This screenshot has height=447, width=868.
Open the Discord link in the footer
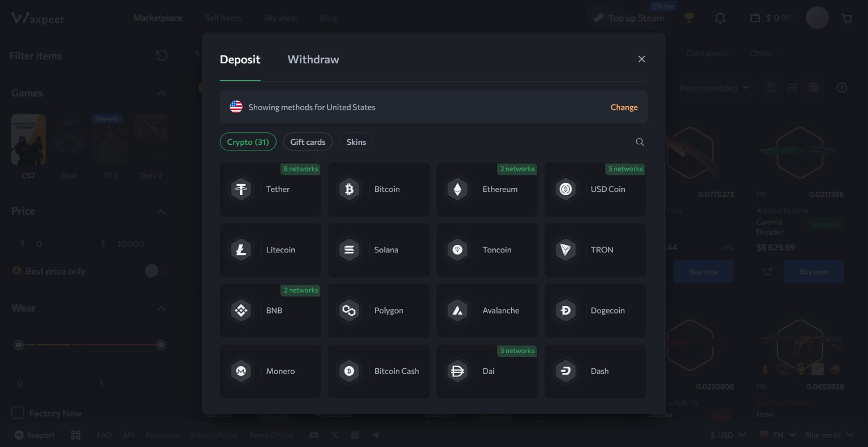(314, 435)
